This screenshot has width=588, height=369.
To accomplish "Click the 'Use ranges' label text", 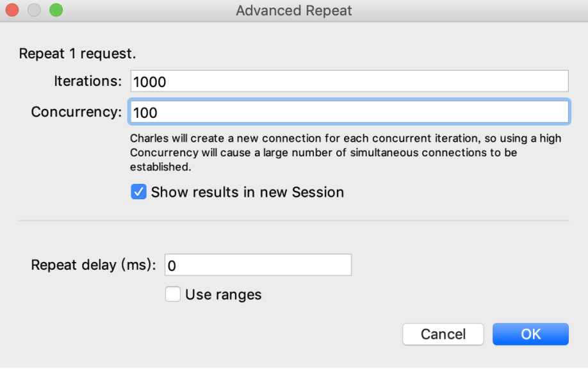I will pos(223,295).
